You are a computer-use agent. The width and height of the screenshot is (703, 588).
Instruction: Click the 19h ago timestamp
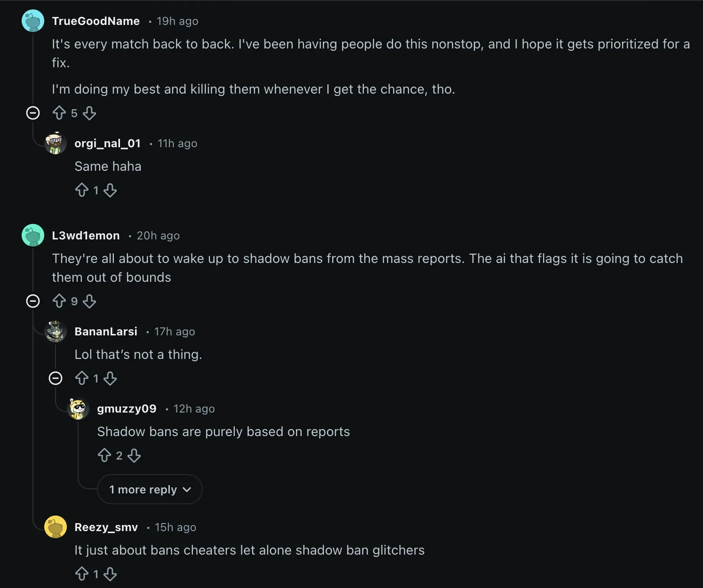pyautogui.click(x=176, y=21)
